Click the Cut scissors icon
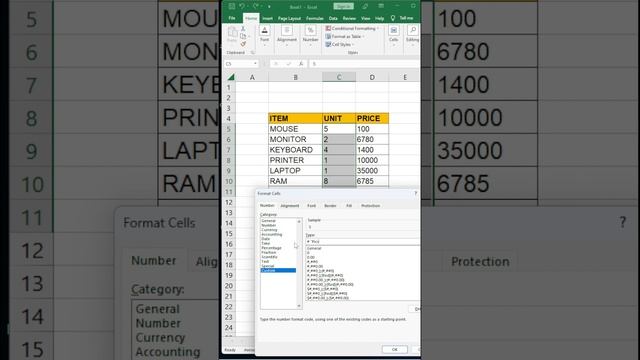640x360 pixels. point(243,29)
